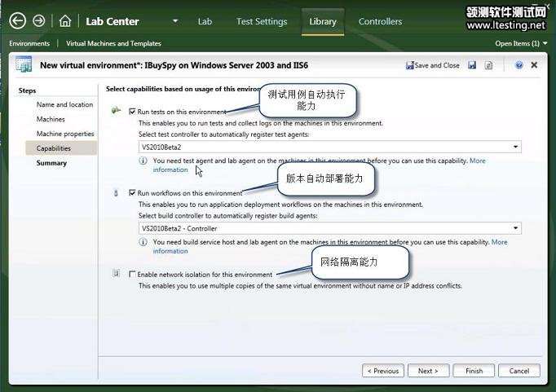Click the Back navigation arrow
Image resolution: width=556 pixels, height=392 pixels.
point(17,21)
